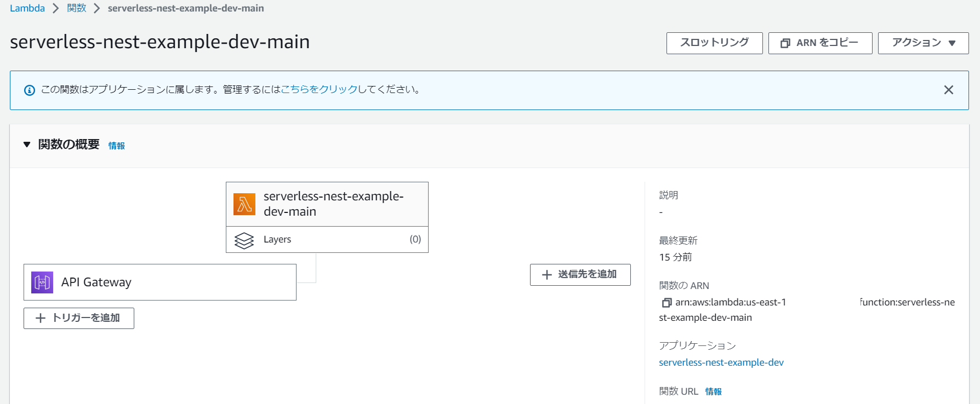Image resolution: width=980 pixels, height=404 pixels.
Task: Click the info circle icon in banner
Action: coord(30,90)
